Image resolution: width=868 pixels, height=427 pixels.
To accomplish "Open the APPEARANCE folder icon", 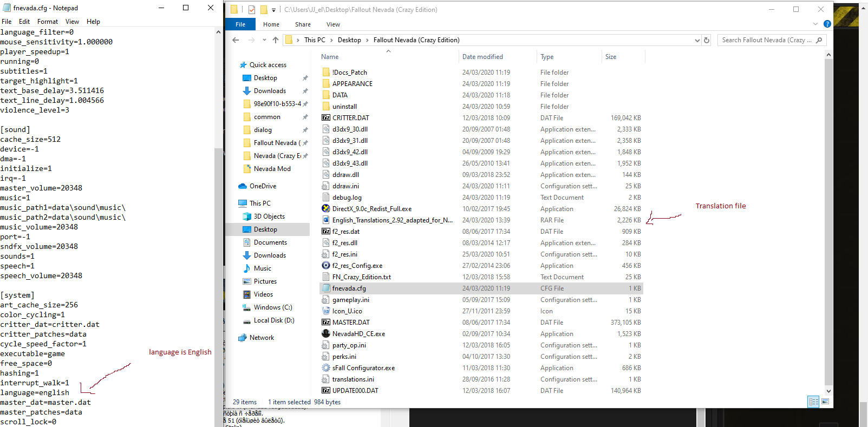I will tap(326, 83).
